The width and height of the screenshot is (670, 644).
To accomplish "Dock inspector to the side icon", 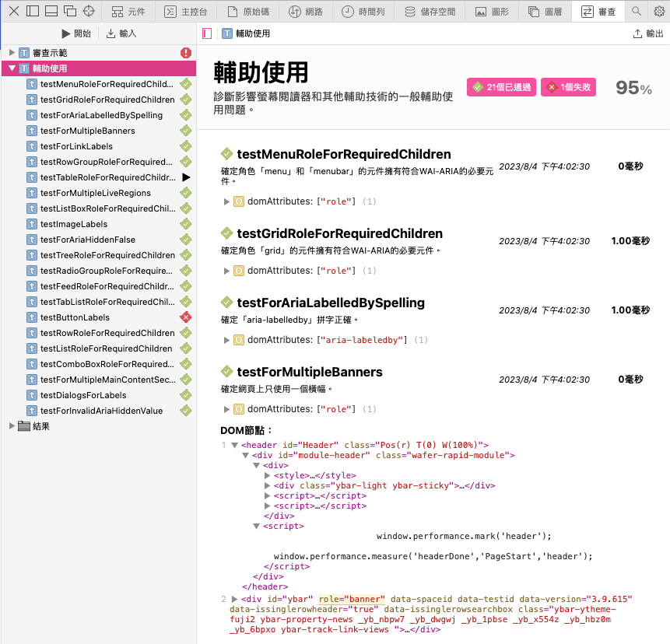I will (x=33, y=11).
